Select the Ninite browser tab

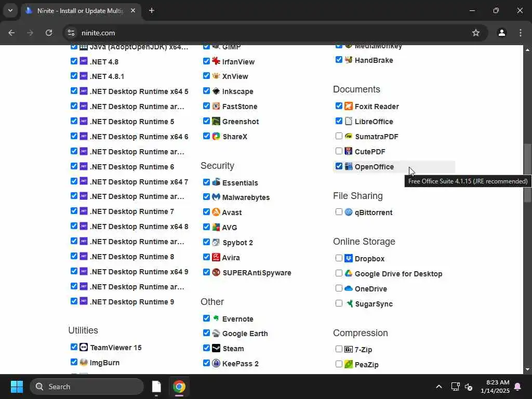click(81, 10)
